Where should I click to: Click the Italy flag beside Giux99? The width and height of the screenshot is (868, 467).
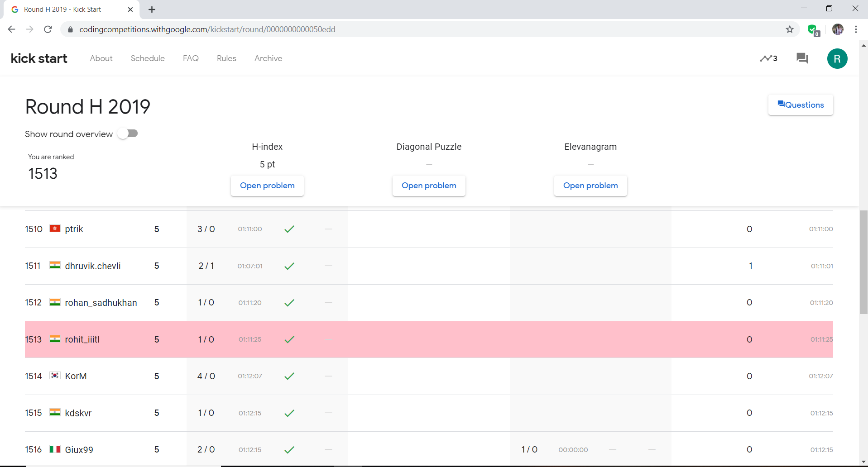[55, 449]
